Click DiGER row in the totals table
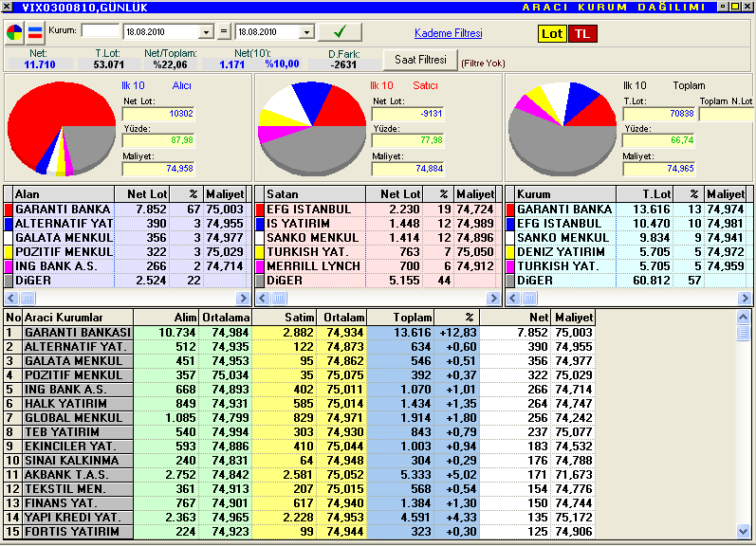Image resolution: width=756 pixels, height=547 pixels. coord(627,281)
